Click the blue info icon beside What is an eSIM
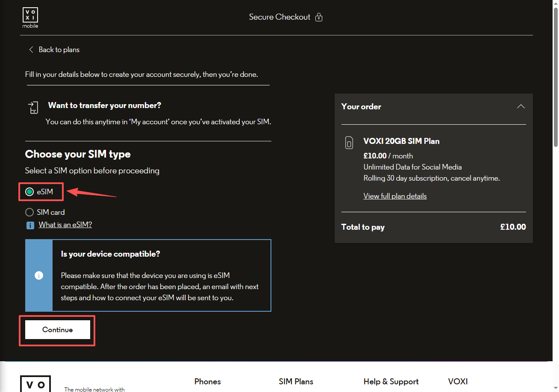 point(30,225)
